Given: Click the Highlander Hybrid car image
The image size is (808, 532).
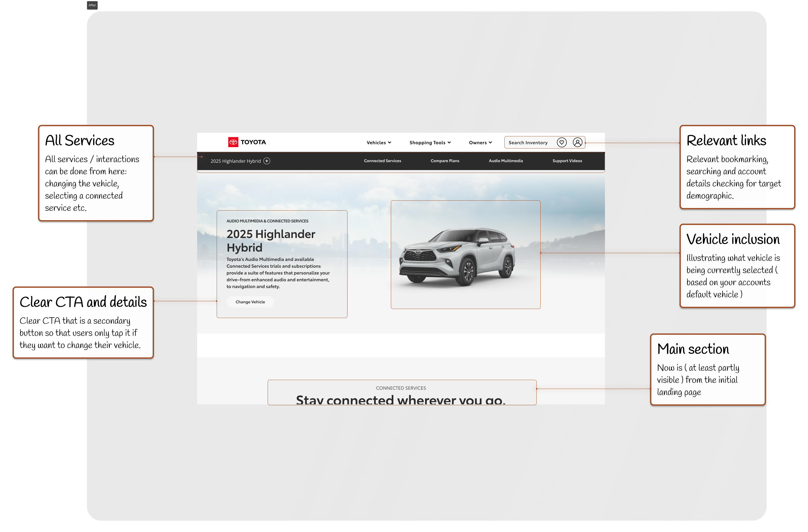Looking at the screenshot, I should (457, 257).
